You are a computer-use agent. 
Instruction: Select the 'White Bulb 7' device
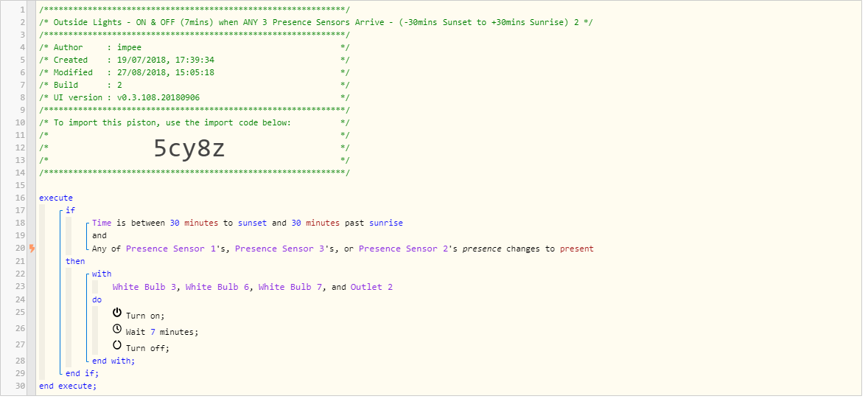pyautogui.click(x=291, y=287)
